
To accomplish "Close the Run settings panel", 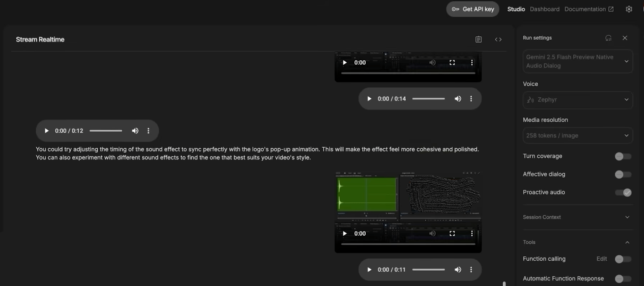I will point(625,38).
